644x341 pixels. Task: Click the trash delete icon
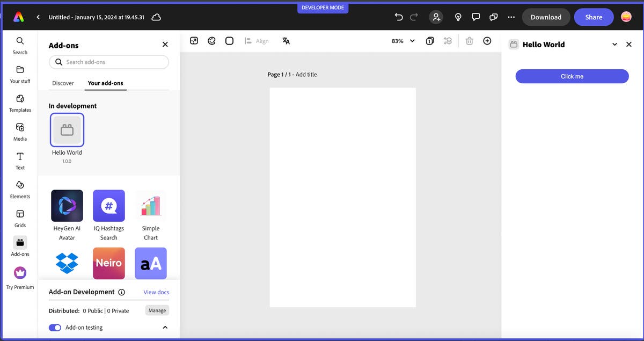point(470,41)
